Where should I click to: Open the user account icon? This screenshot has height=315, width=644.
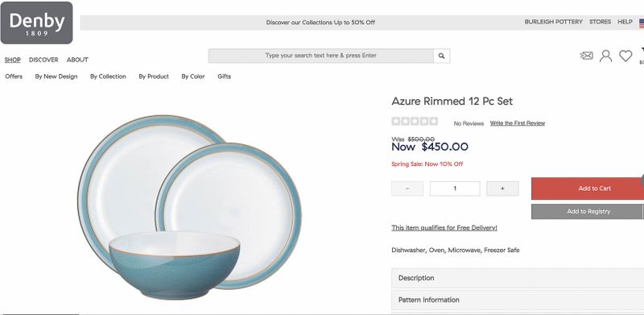click(606, 56)
